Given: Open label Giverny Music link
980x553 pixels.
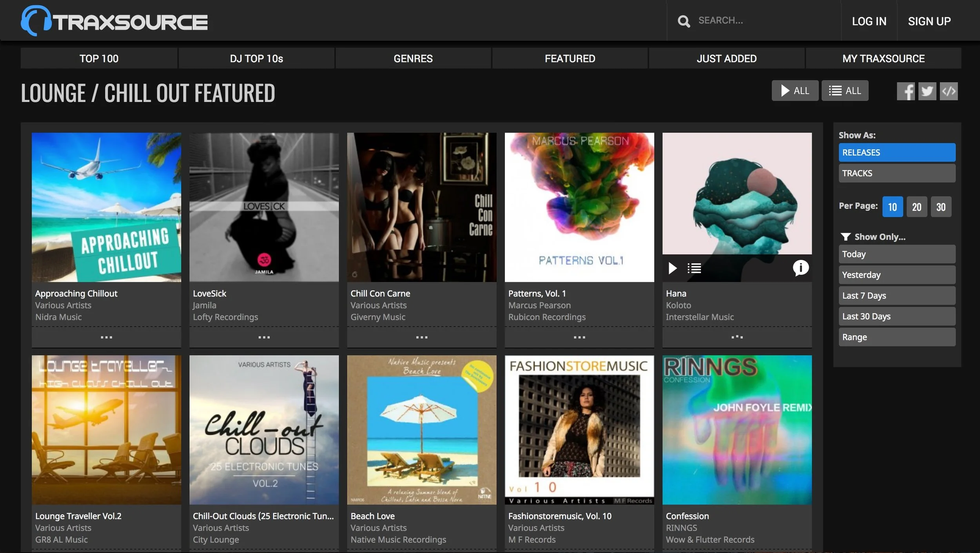Looking at the screenshot, I should (x=378, y=317).
